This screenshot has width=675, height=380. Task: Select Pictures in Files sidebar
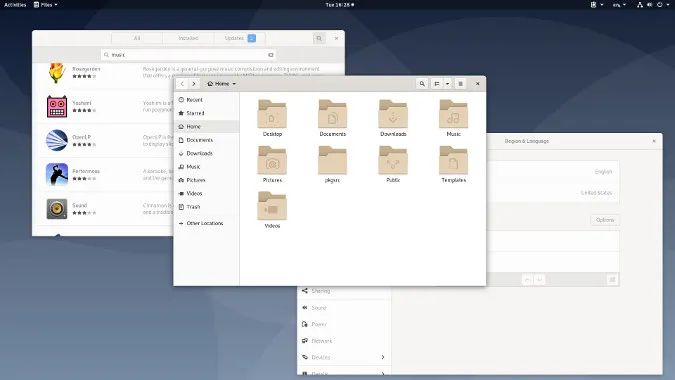(x=207, y=180)
